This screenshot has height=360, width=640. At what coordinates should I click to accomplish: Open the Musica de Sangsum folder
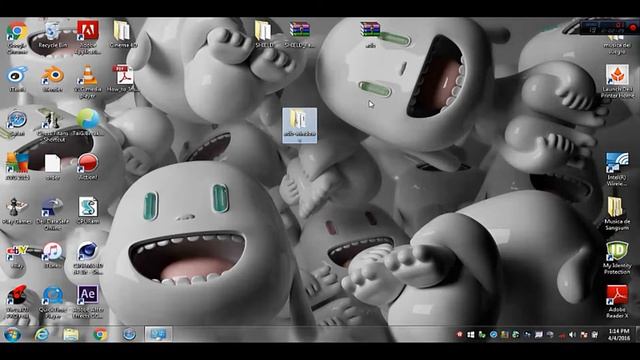617,213
